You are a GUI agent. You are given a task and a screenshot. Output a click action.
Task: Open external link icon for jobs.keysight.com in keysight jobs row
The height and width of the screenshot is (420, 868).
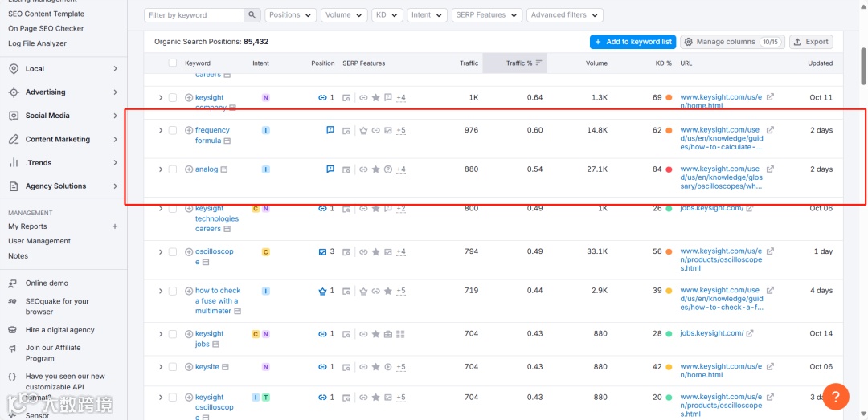[750, 334]
